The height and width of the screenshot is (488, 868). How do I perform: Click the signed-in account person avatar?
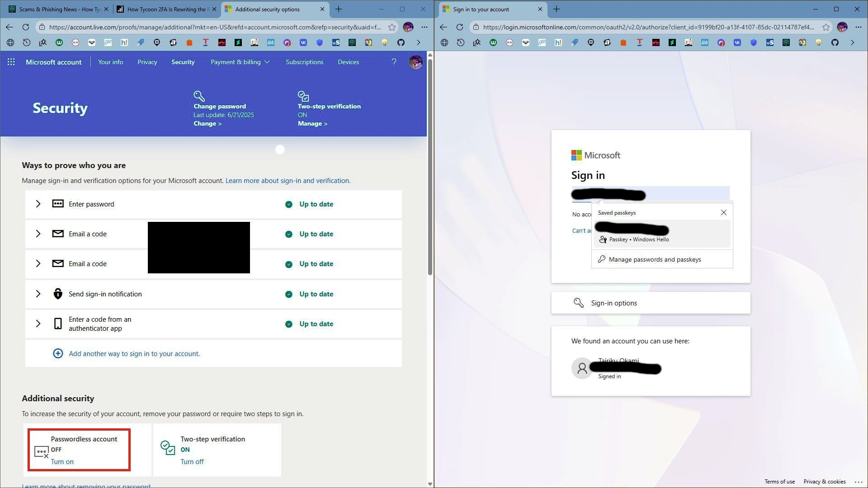click(582, 368)
